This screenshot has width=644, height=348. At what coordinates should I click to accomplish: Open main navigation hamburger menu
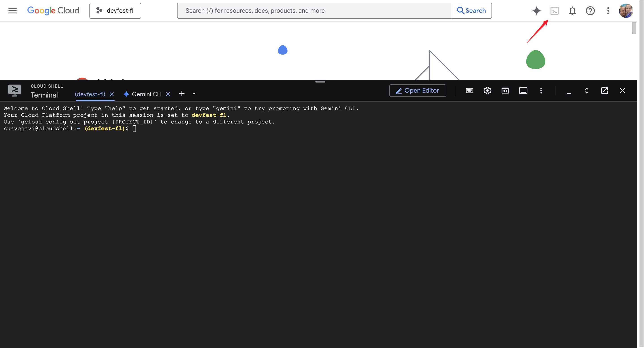click(13, 11)
